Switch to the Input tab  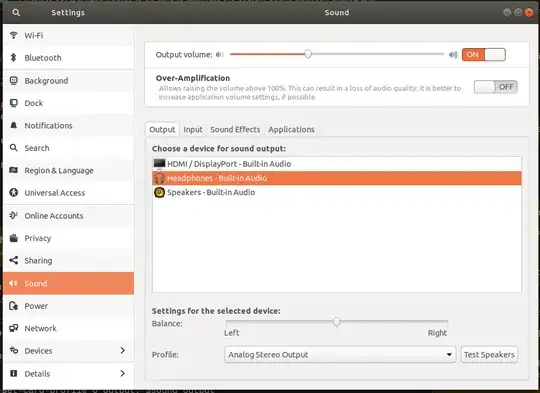[193, 130]
